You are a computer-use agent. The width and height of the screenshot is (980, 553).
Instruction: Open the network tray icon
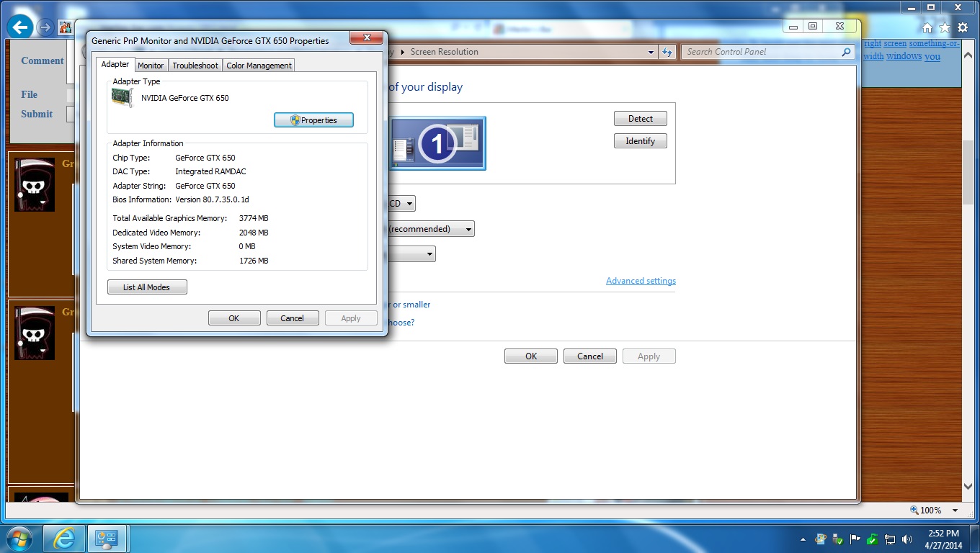click(890, 539)
